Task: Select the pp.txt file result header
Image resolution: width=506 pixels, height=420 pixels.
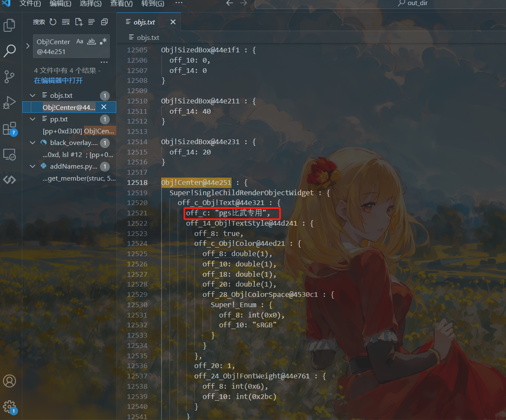Action: [x=59, y=119]
